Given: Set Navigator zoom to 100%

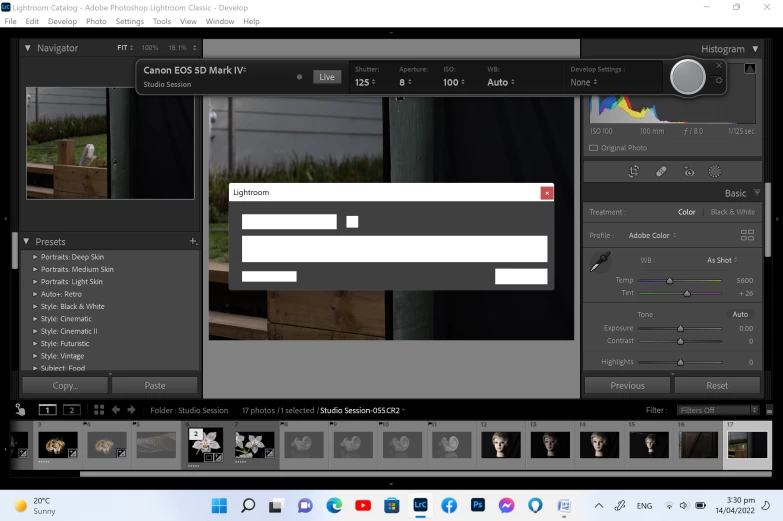Looking at the screenshot, I should point(150,48).
